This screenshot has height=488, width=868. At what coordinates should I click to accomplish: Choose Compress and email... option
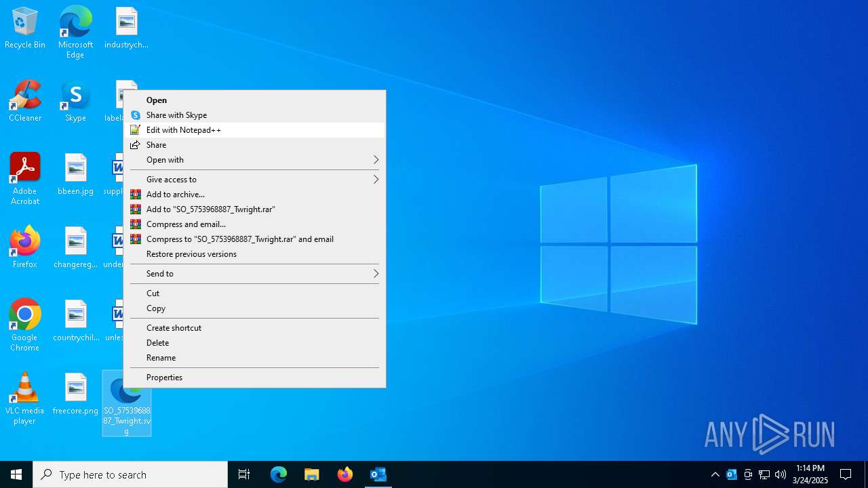tap(254, 224)
